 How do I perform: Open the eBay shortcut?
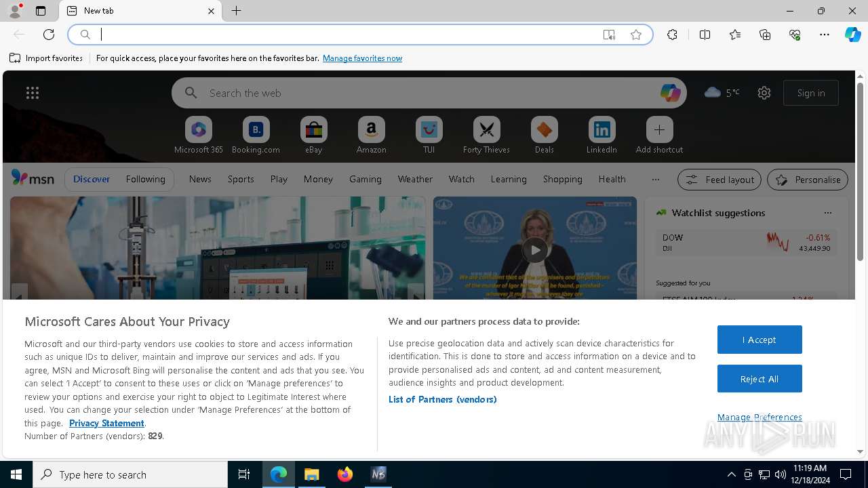tap(314, 135)
